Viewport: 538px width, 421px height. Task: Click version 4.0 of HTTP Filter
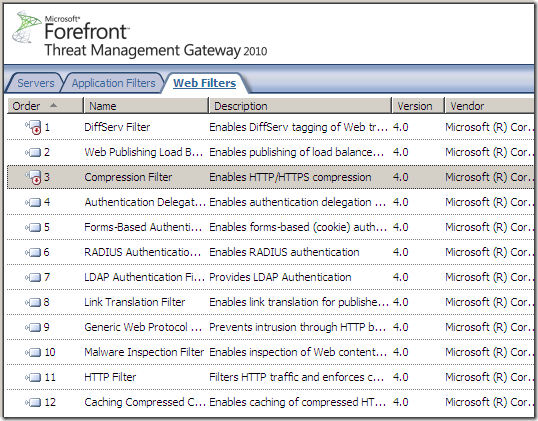point(400,377)
